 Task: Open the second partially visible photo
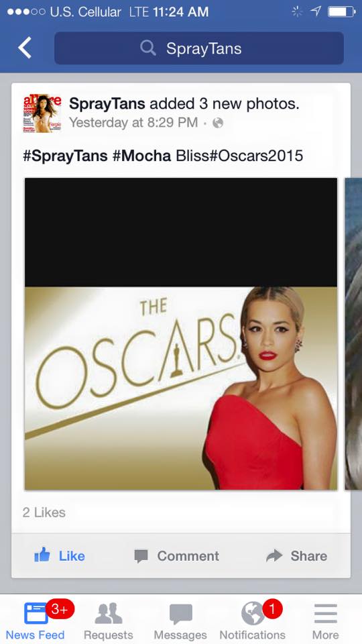coord(353,333)
